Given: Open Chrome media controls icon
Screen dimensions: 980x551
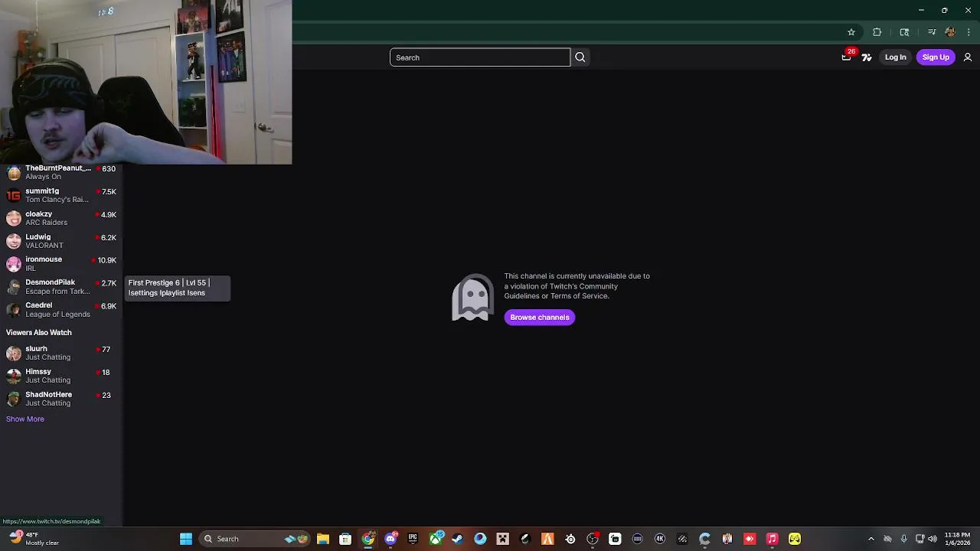Looking at the screenshot, I should click(x=932, y=32).
